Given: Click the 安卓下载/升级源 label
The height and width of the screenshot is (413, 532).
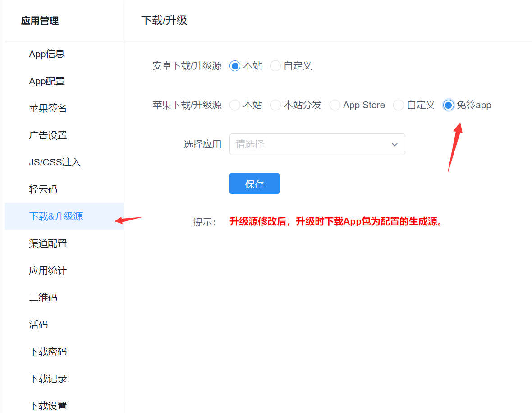Looking at the screenshot, I should [x=187, y=66].
